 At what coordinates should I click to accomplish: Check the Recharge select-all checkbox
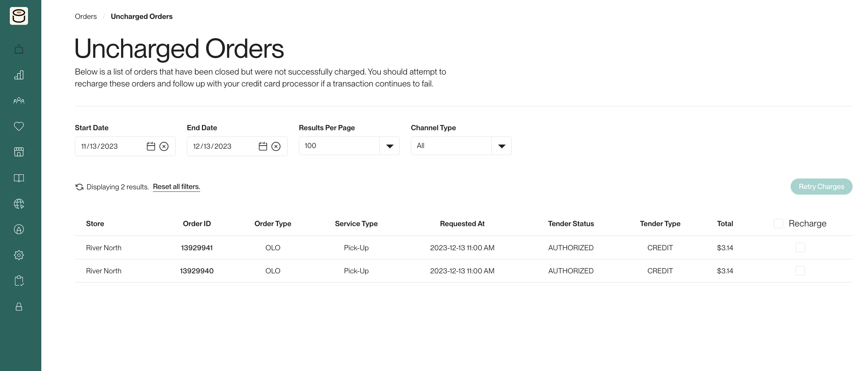coord(778,224)
